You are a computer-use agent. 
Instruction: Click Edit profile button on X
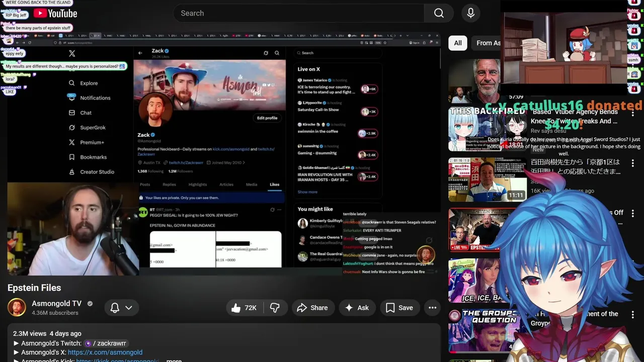click(267, 118)
